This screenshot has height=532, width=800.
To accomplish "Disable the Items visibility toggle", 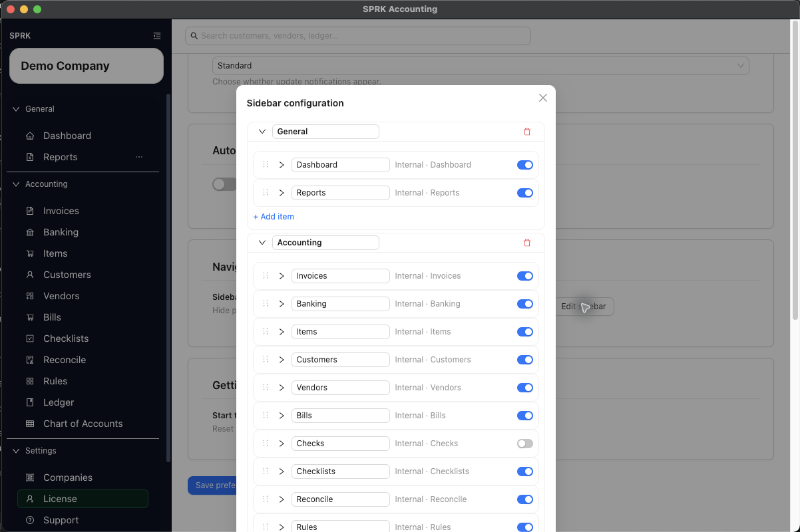I will (525, 332).
